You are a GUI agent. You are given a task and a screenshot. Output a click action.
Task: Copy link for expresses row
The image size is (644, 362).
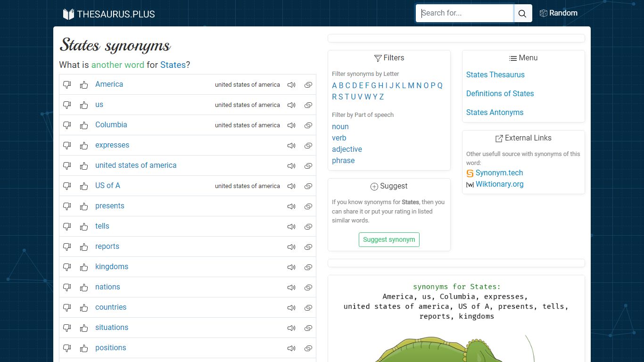click(x=308, y=146)
